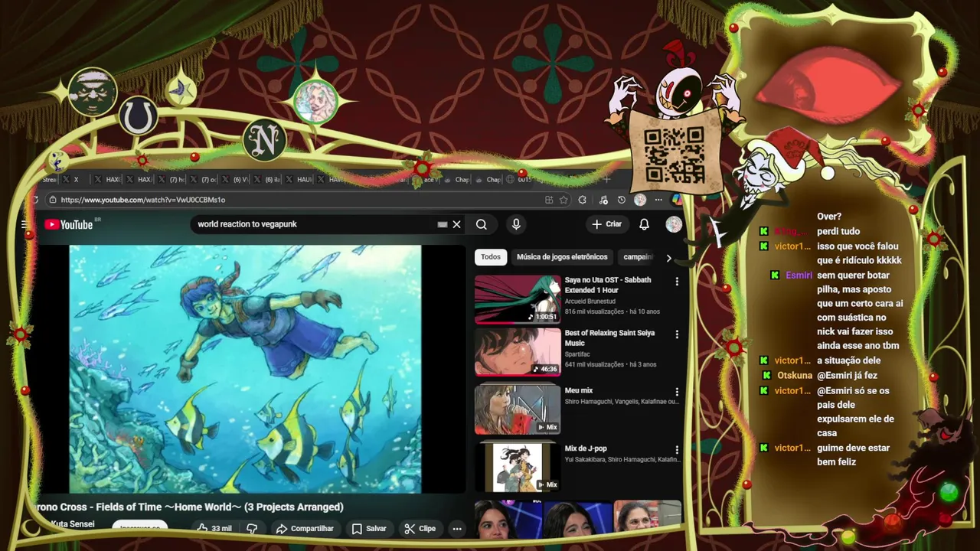Select the Todos filter chip

(x=491, y=257)
